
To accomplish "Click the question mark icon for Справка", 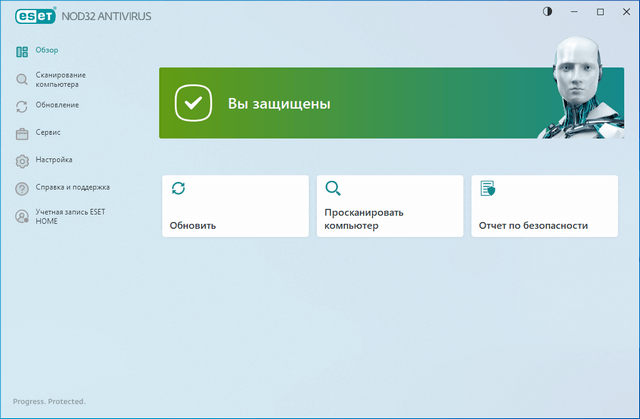I will (22, 188).
